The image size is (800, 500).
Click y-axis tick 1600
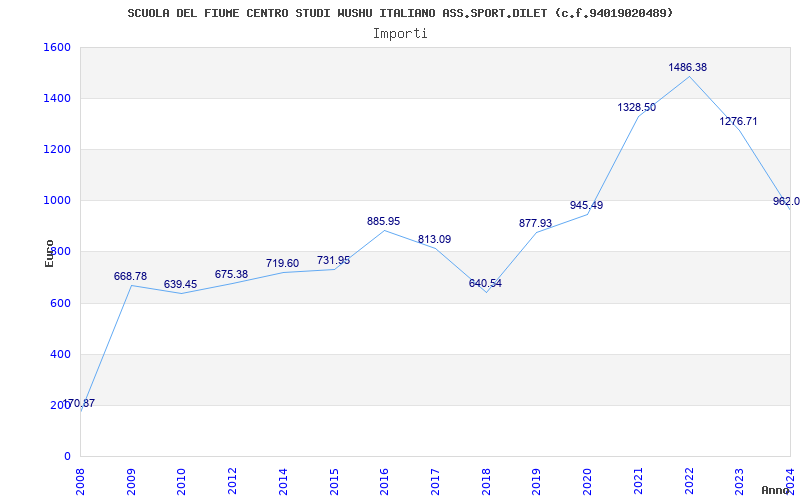tap(57, 47)
